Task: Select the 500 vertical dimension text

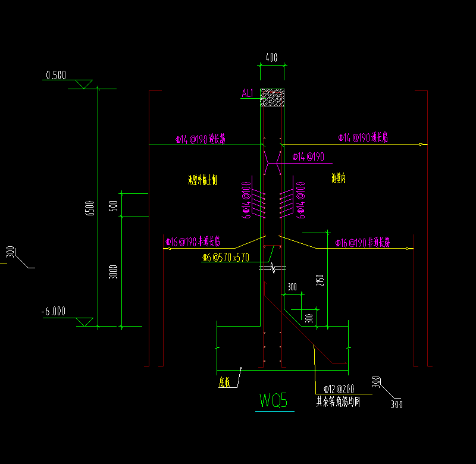Action: coord(113,206)
